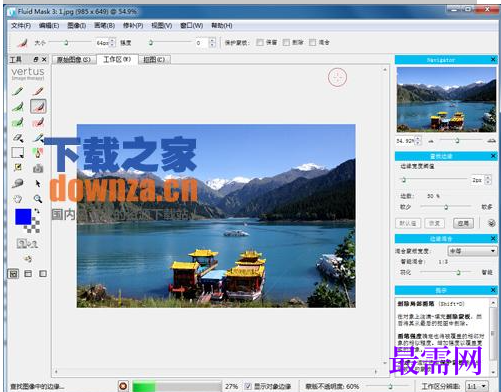Select the first view layout mode button
Viewport: 501px width, 392px height.
tap(13, 274)
